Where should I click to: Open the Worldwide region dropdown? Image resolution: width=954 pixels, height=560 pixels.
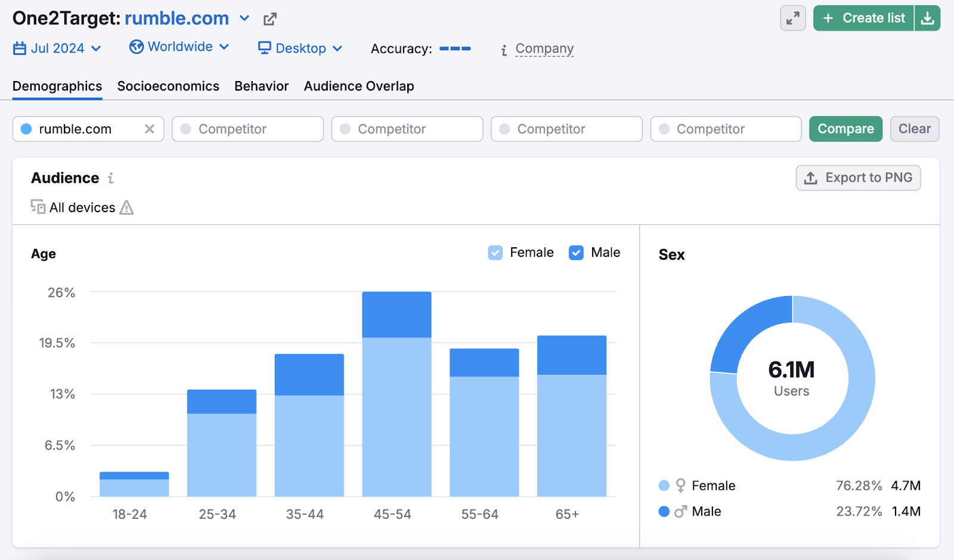(179, 46)
